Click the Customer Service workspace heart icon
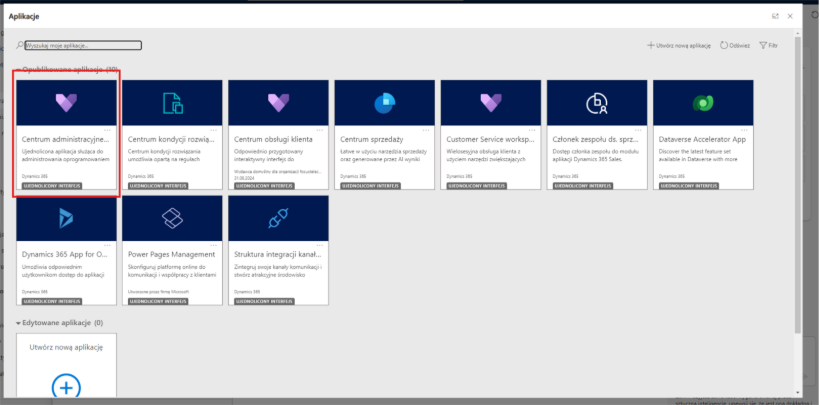This screenshot has height=405, width=820. point(491,102)
